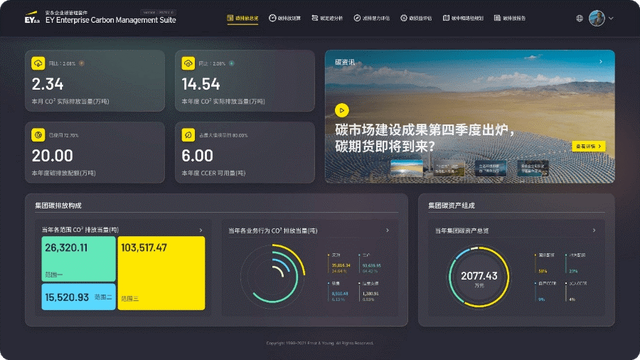Click the carbon quota value 20.00

coord(52,156)
